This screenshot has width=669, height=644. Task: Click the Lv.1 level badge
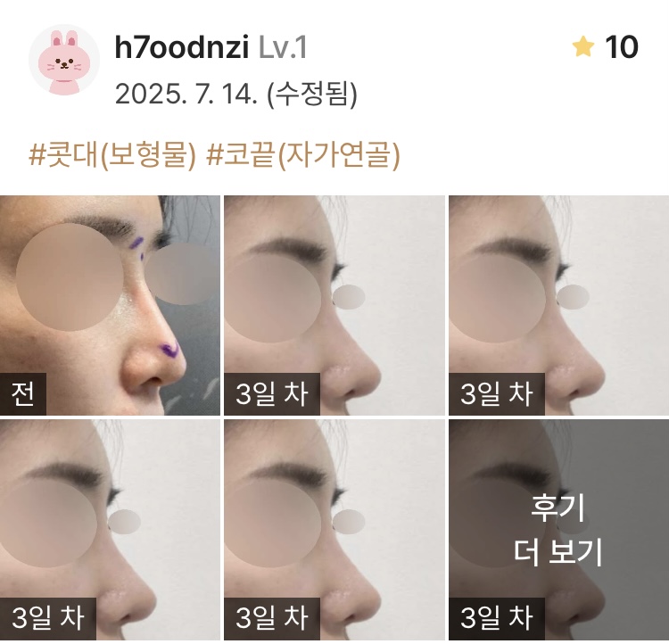[x=283, y=47]
